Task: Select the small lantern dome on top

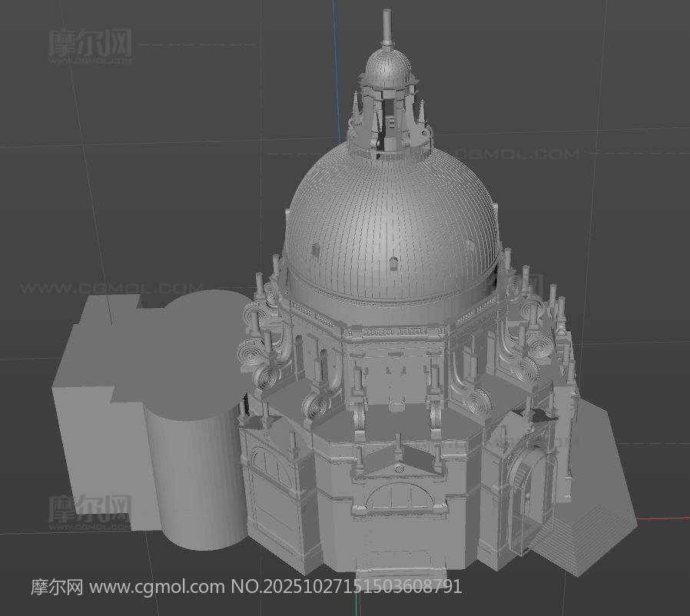Action: [388, 69]
